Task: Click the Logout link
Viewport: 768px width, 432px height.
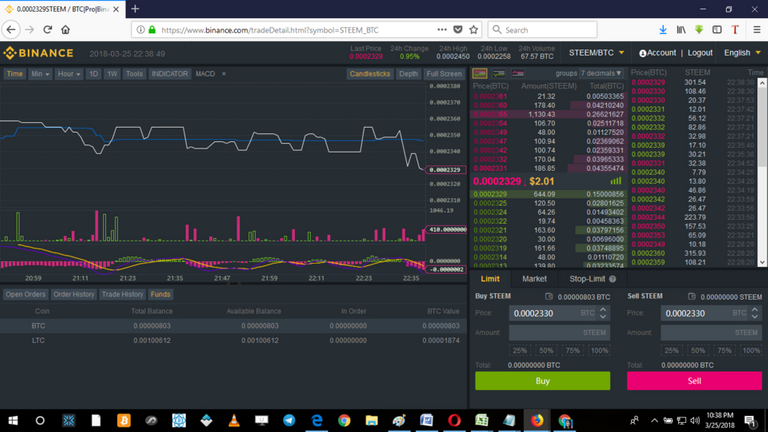Action: [700, 53]
